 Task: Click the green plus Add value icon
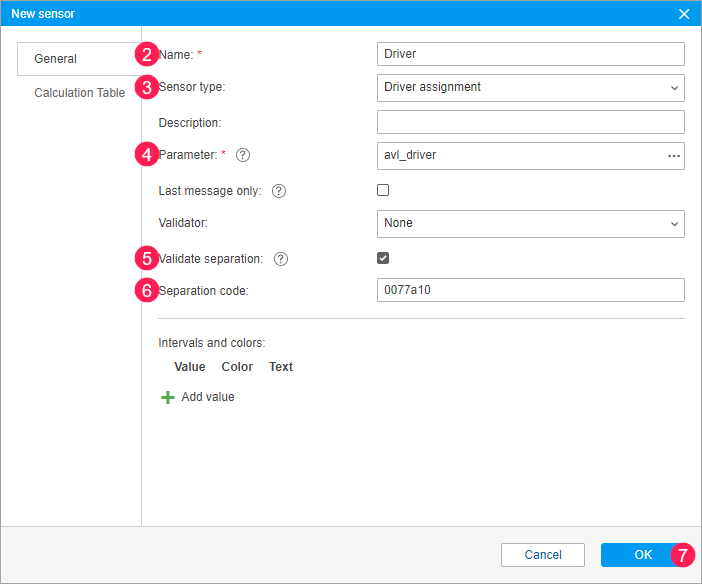coord(167,397)
